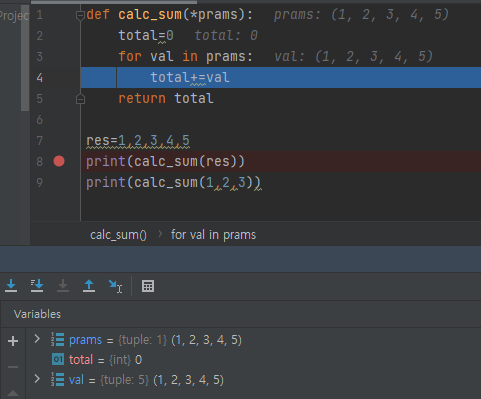The width and height of the screenshot is (481, 399).
Task: Open the Evaluate Expression calculator icon
Action: pos(148,286)
